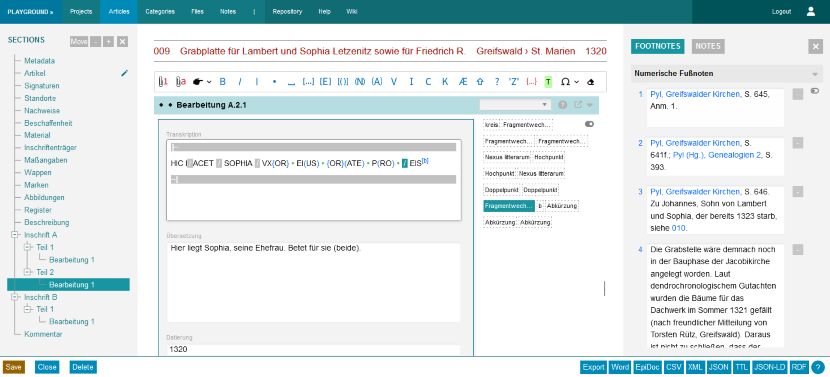Click the Delete button
830x377 pixels.
pos(83,367)
